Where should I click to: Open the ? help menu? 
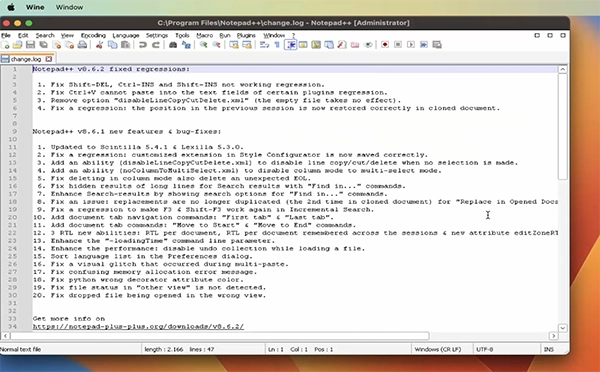click(x=293, y=36)
